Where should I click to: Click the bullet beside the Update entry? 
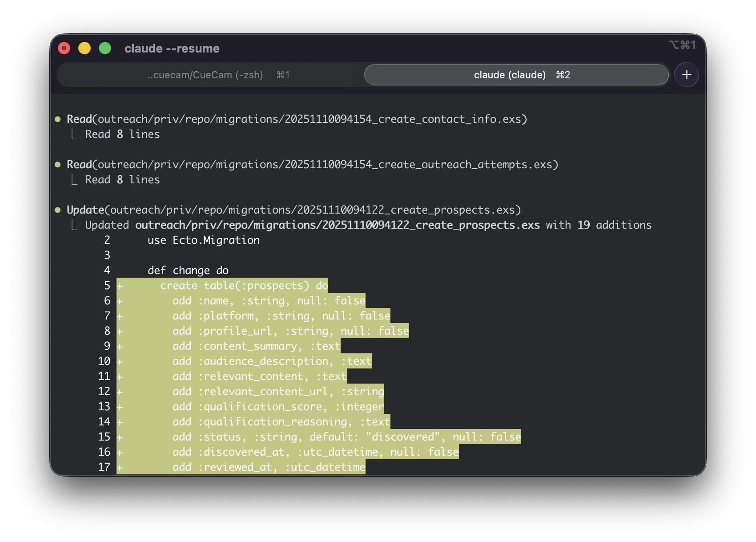[x=58, y=210]
